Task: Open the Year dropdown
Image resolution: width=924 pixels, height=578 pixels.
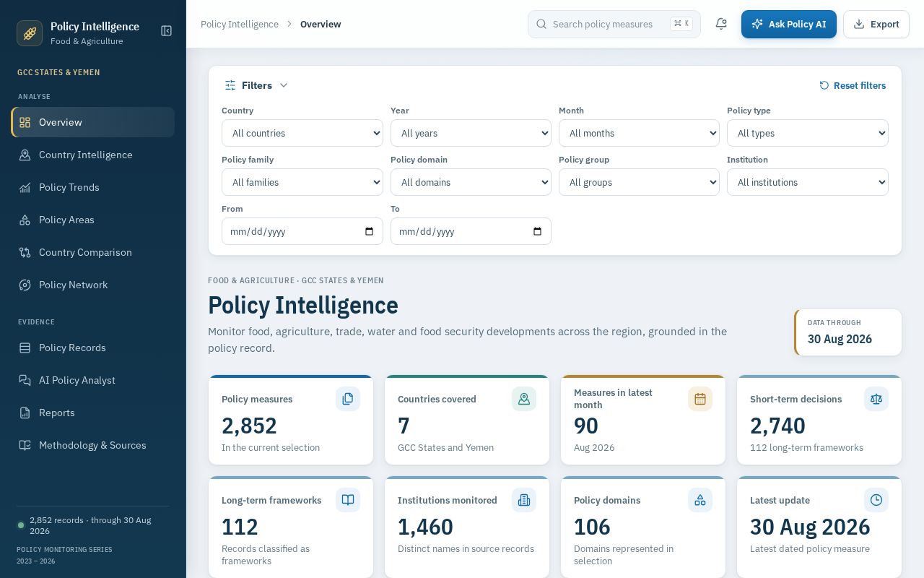Action: (471, 133)
